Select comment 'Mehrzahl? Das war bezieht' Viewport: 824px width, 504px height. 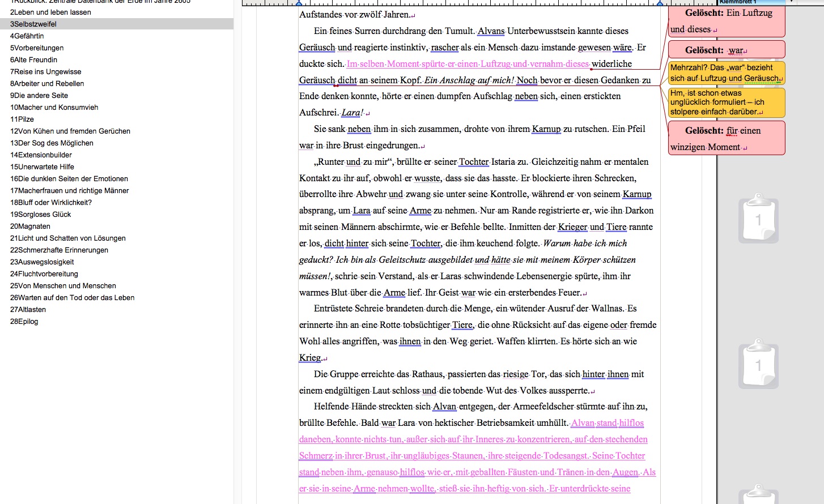point(727,72)
